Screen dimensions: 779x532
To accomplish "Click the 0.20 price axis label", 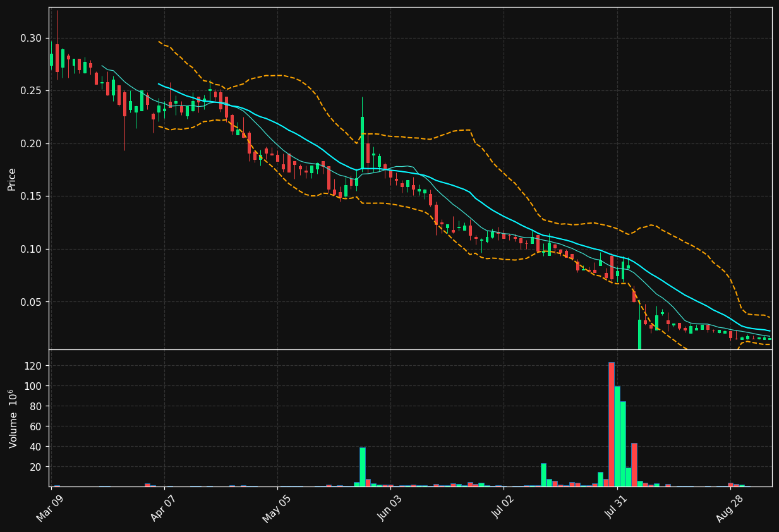I will click(31, 143).
